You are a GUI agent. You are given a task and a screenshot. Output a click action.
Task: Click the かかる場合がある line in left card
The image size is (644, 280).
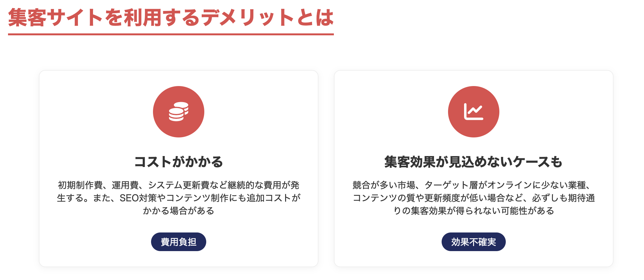[179, 211]
